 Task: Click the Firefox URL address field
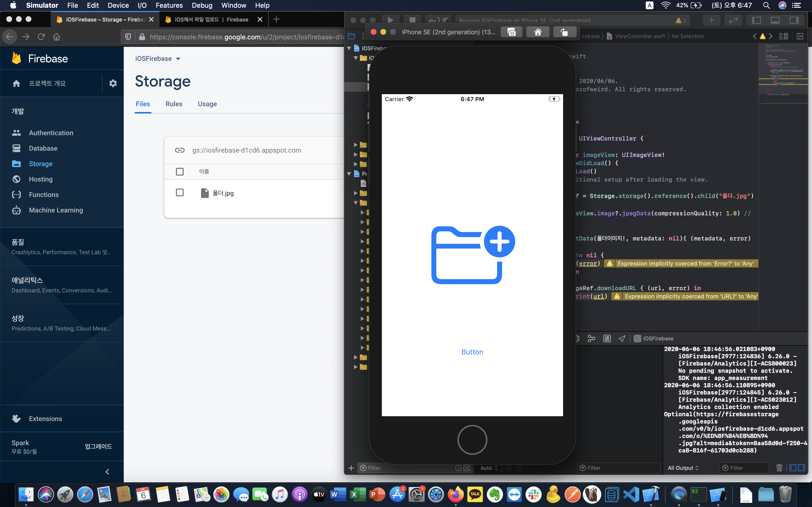(245, 37)
